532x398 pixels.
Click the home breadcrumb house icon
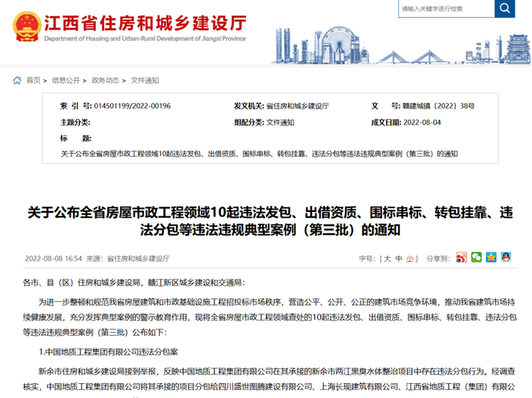[17, 80]
